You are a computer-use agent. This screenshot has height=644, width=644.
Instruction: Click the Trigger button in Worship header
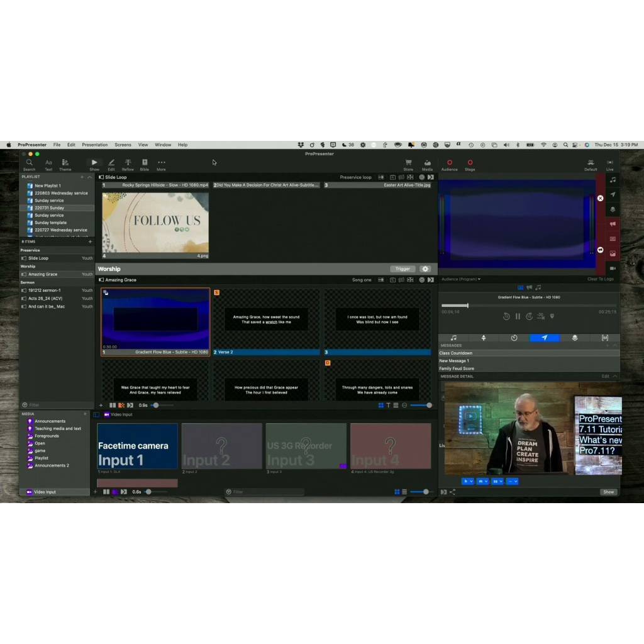402,269
